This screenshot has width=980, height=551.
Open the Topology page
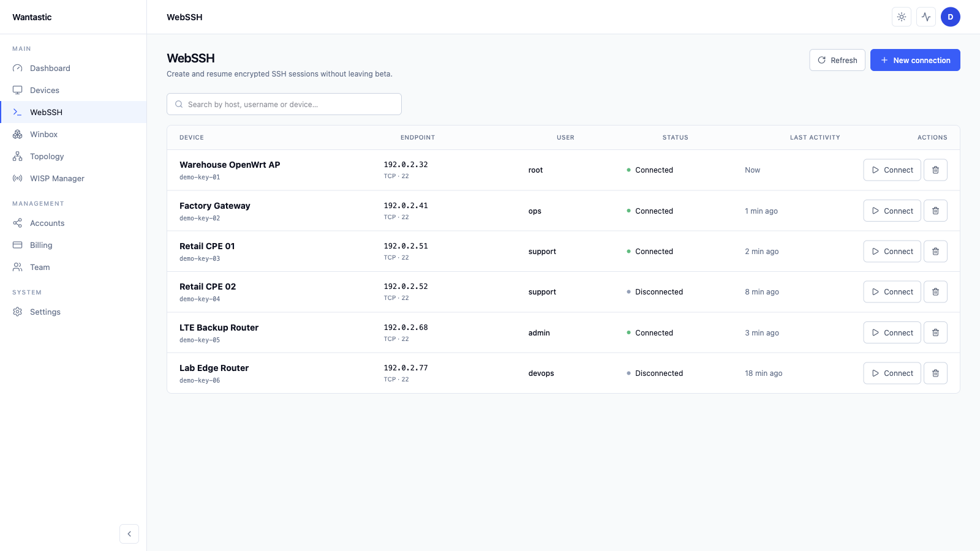(73, 156)
